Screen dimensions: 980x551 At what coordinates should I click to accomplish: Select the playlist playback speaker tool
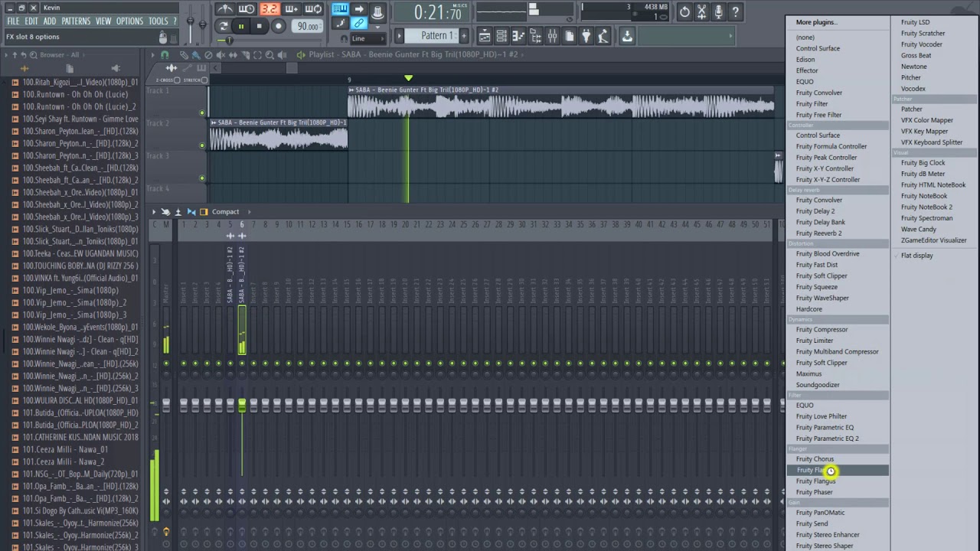pyautogui.click(x=282, y=55)
